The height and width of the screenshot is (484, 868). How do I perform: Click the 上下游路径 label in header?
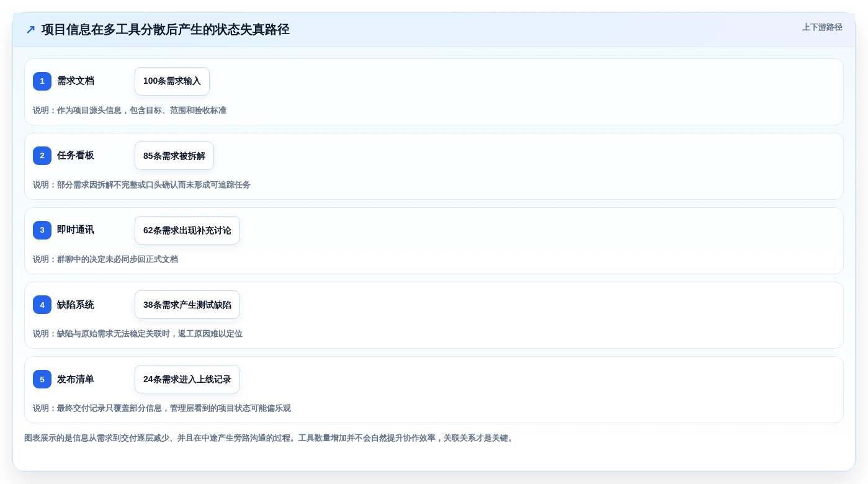[822, 27]
